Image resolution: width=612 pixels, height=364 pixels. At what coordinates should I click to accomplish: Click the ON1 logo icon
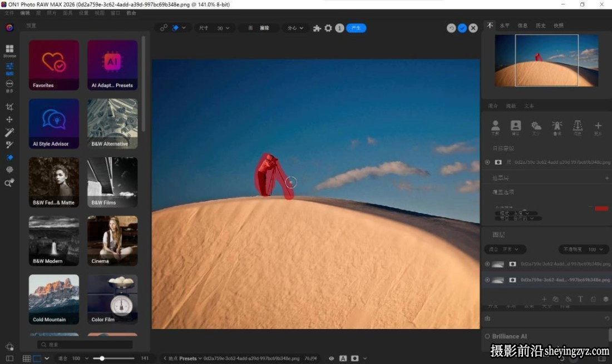(x=9, y=28)
